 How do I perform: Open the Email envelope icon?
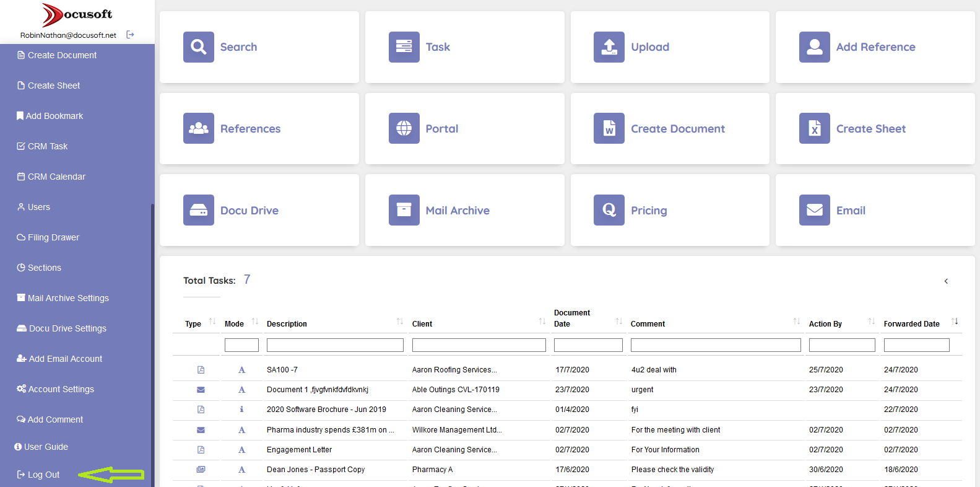pyautogui.click(x=815, y=210)
